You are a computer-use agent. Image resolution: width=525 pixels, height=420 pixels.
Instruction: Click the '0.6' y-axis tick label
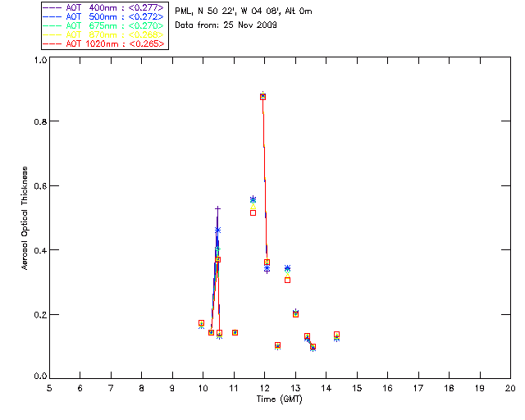[40, 186]
